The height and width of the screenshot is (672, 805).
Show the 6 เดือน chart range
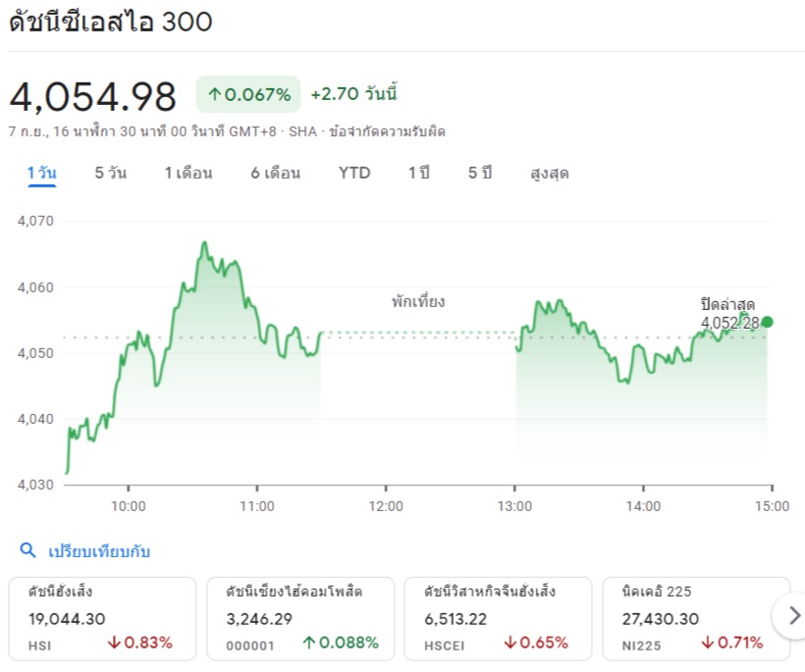coord(276,174)
